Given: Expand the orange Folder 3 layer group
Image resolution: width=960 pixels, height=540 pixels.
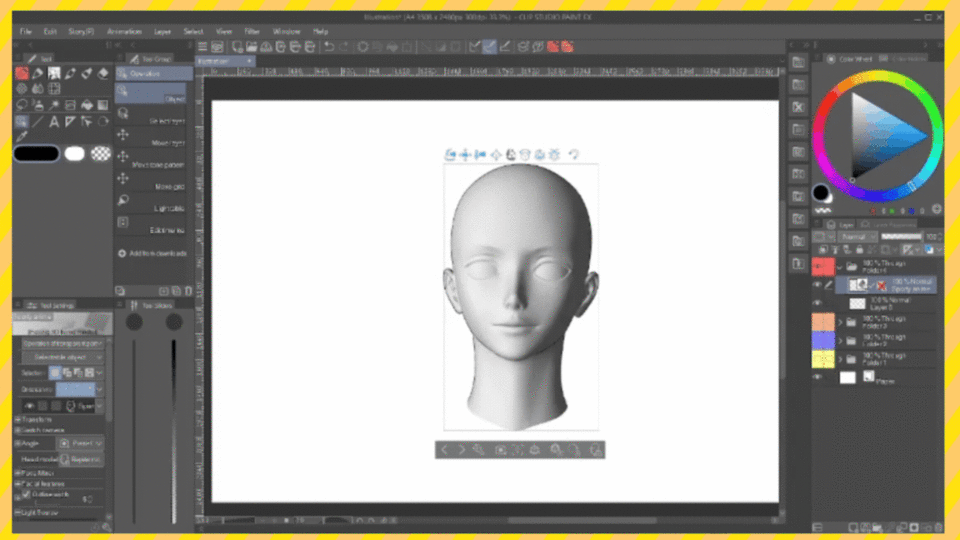Looking at the screenshot, I should pos(841,322).
